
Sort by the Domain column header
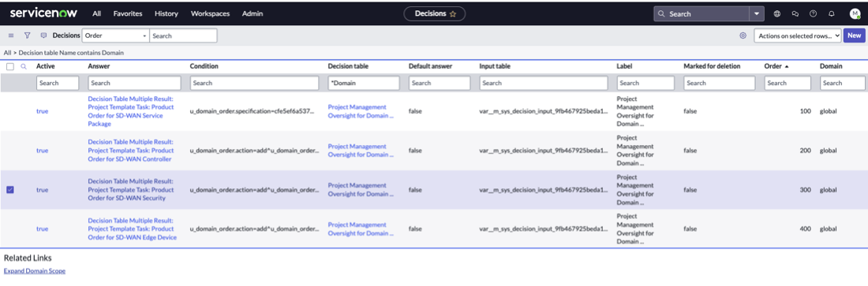(832, 66)
